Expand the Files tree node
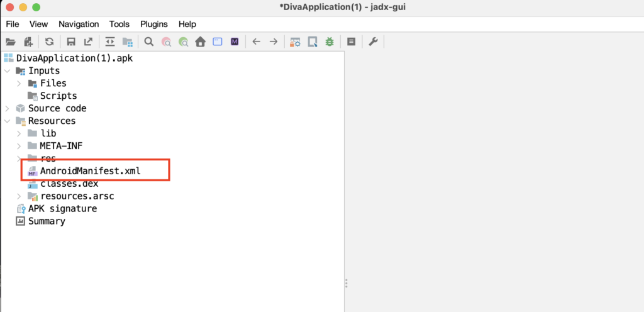This screenshot has height=312, width=644. point(19,83)
